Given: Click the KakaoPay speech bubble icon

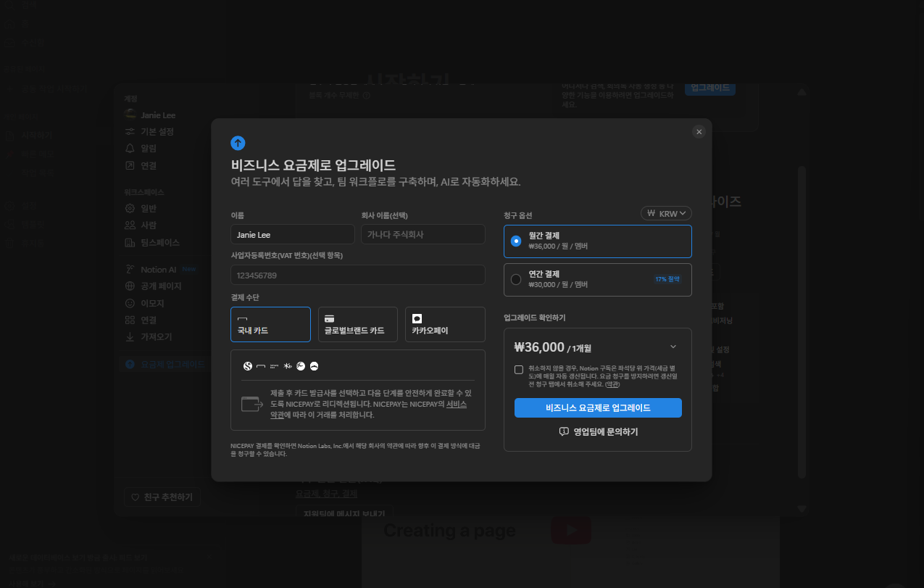Looking at the screenshot, I should [417, 318].
